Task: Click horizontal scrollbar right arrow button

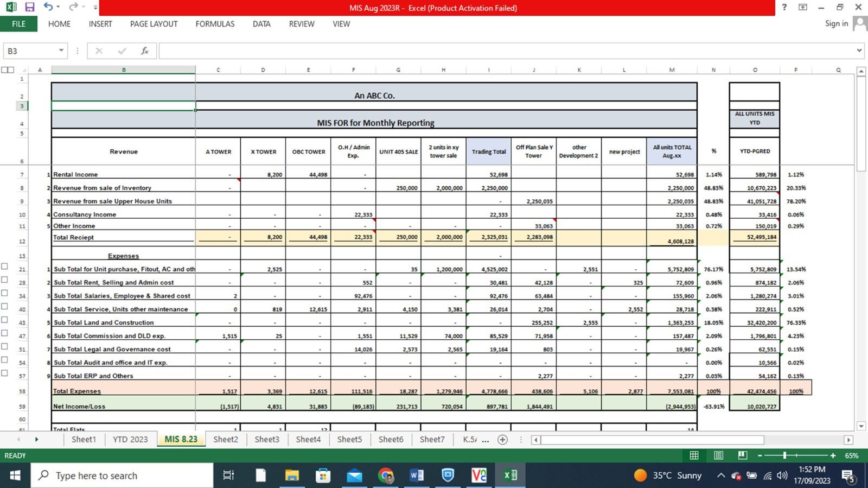Action: coord(848,440)
